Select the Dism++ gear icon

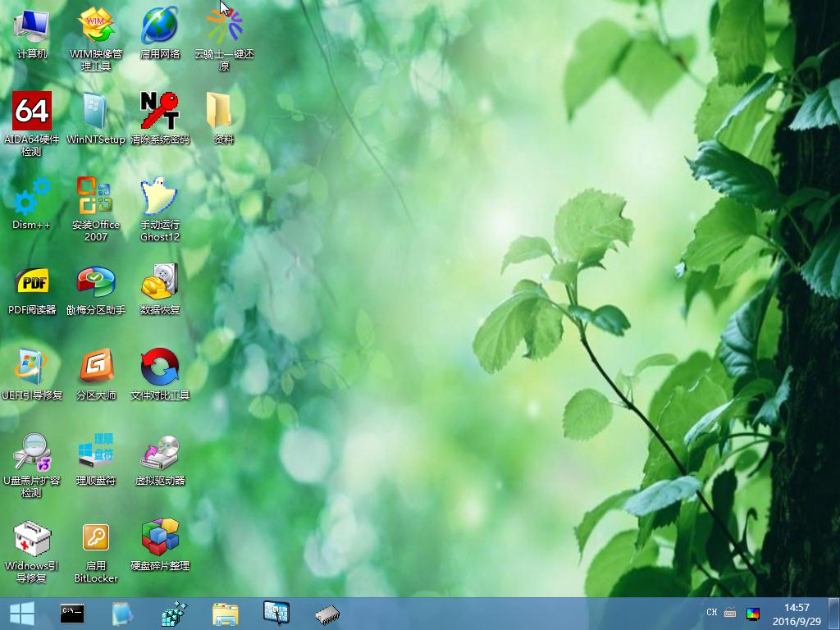tap(32, 197)
